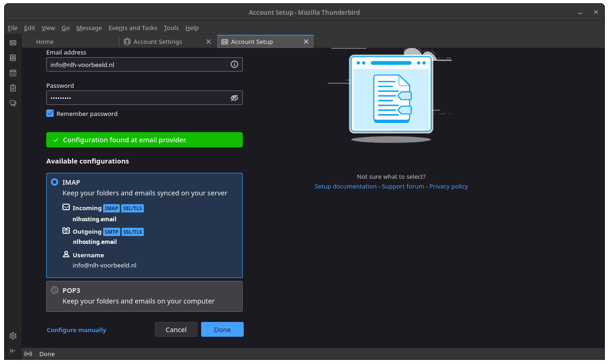Open the View menu
This screenshot has height=364, width=609.
click(x=48, y=28)
